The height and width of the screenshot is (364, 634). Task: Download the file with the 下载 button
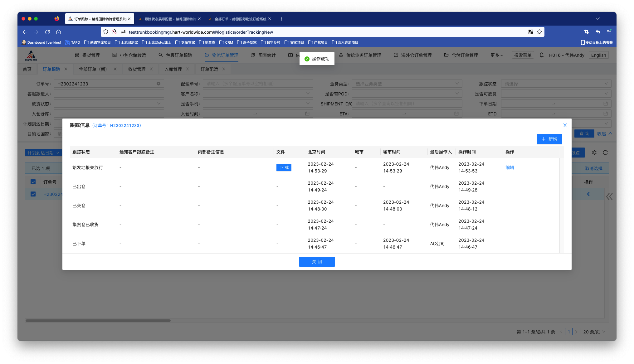pyautogui.click(x=284, y=167)
